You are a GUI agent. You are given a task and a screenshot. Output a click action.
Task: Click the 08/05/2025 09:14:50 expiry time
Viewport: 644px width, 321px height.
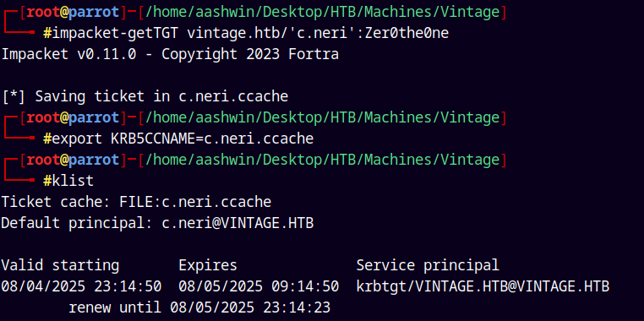tap(259, 286)
